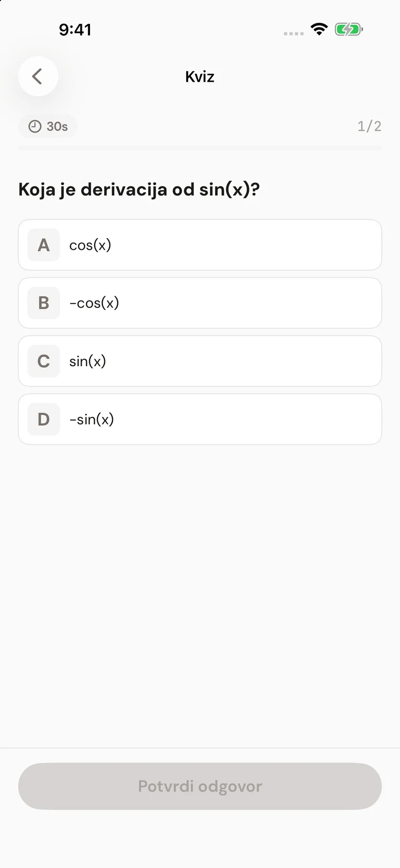Screen dimensions: 400x868
Task: Click the question text about sin(x)
Action: (139, 189)
